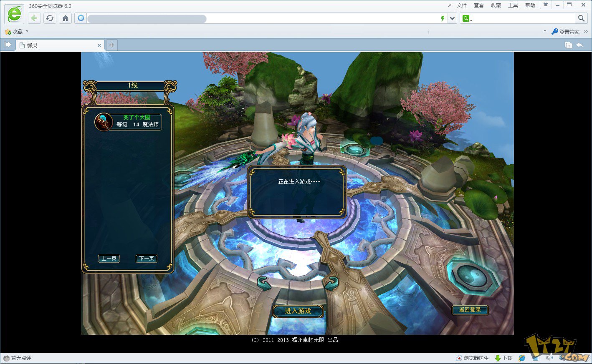Viewport: 592px width, 364px height.
Task: Expand the small arrow next to 收藏 favorites
Action: (x=27, y=31)
